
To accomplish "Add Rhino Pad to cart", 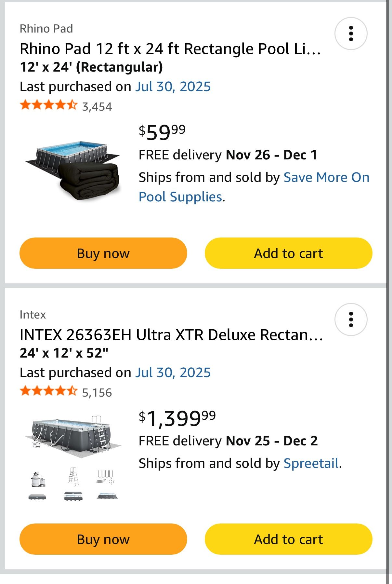I will pyautogui.click(x=288, y=253).
